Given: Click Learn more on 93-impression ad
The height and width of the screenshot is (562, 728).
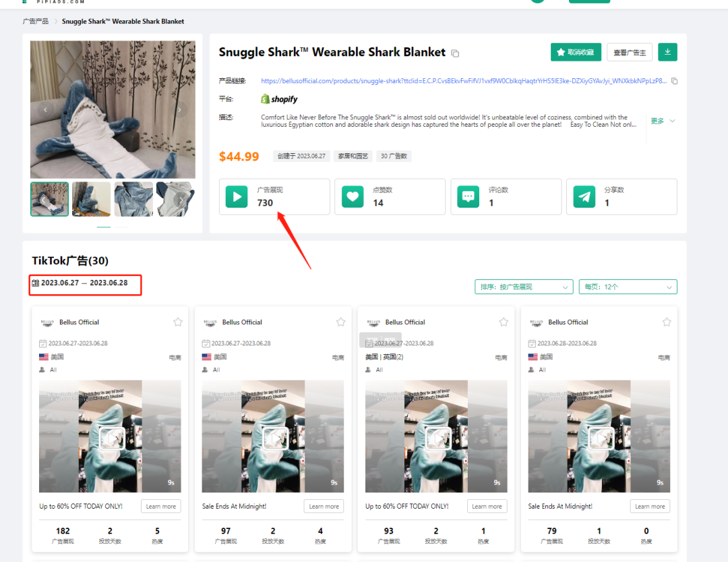Looking at the screenshot, I should (x=487, y=506).
